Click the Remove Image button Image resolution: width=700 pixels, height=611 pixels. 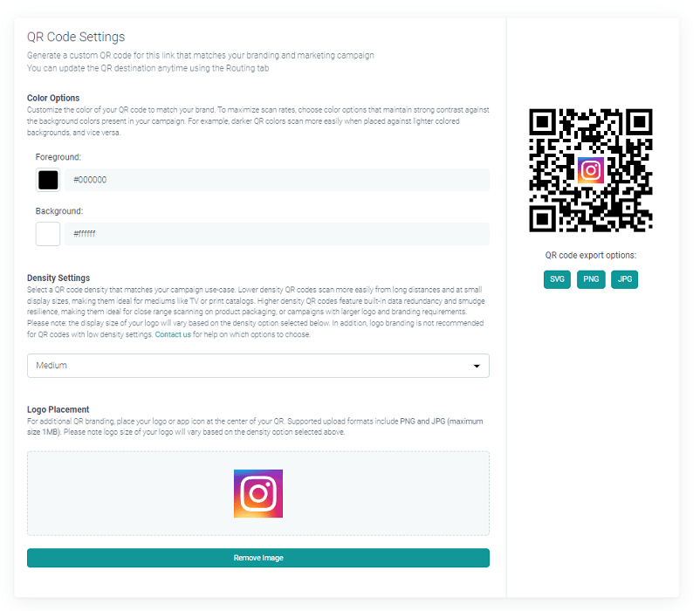[258, 558]
